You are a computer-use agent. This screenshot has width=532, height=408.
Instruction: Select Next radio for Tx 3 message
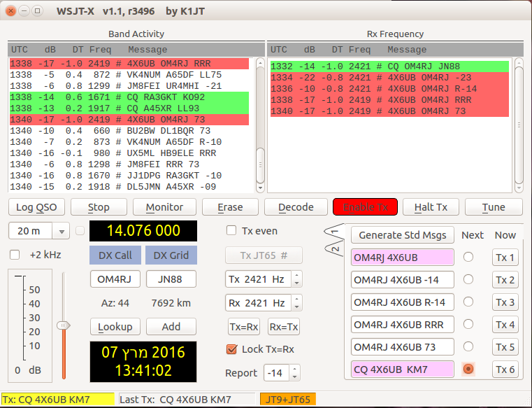(x=468, y=302)
